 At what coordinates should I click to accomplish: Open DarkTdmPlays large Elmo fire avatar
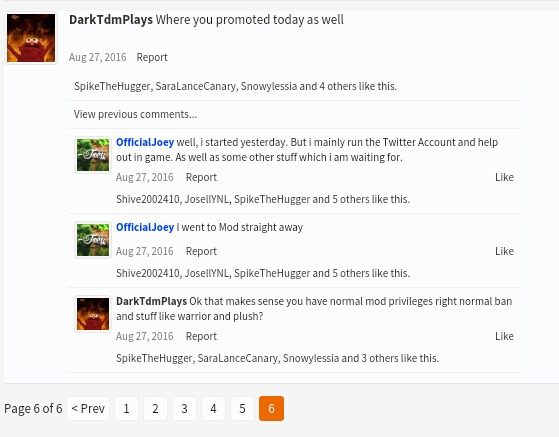(x=31, y=38)
